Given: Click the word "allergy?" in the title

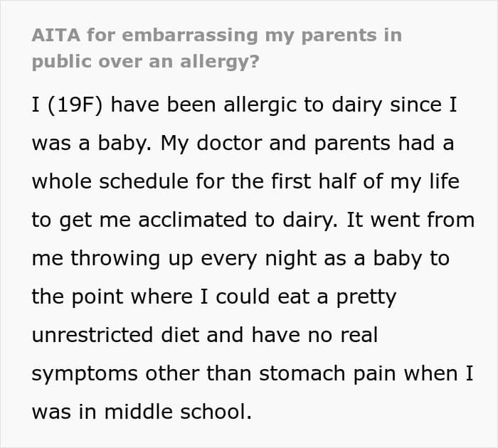Looking at the screenshot, I should pyautogui.click(x=223, y=61).
